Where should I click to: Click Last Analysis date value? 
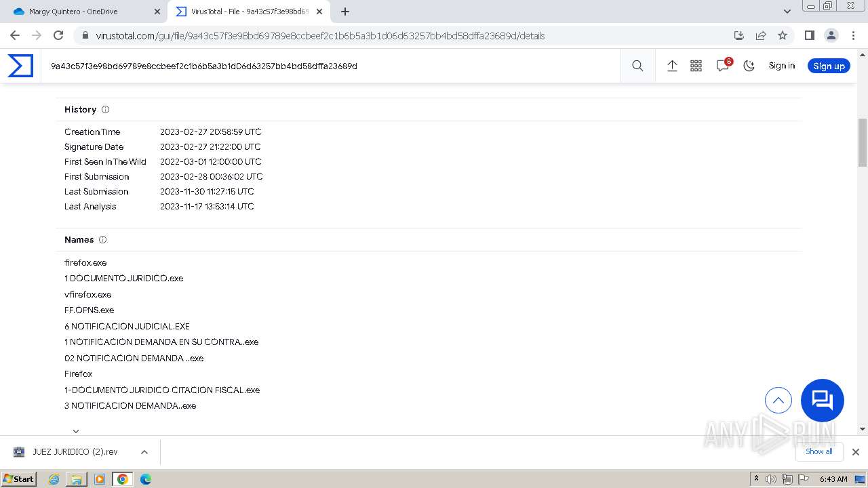point(207,206)
